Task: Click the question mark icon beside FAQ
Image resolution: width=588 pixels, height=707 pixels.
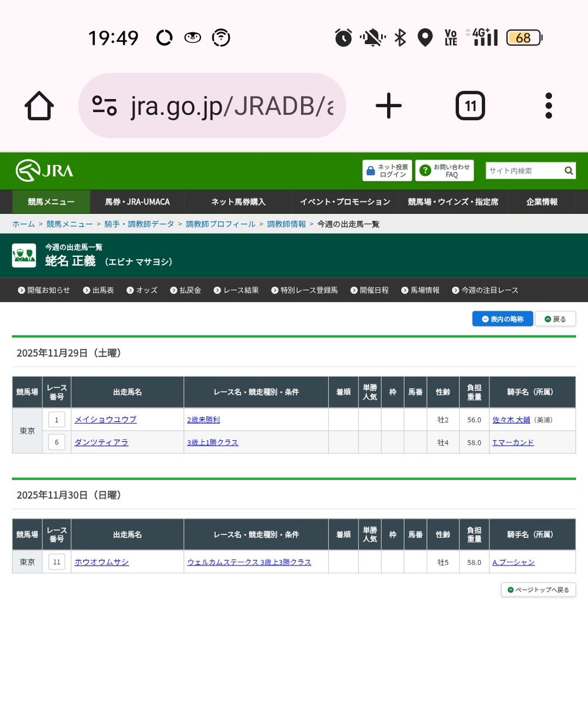Action: (x=425, y=170)
